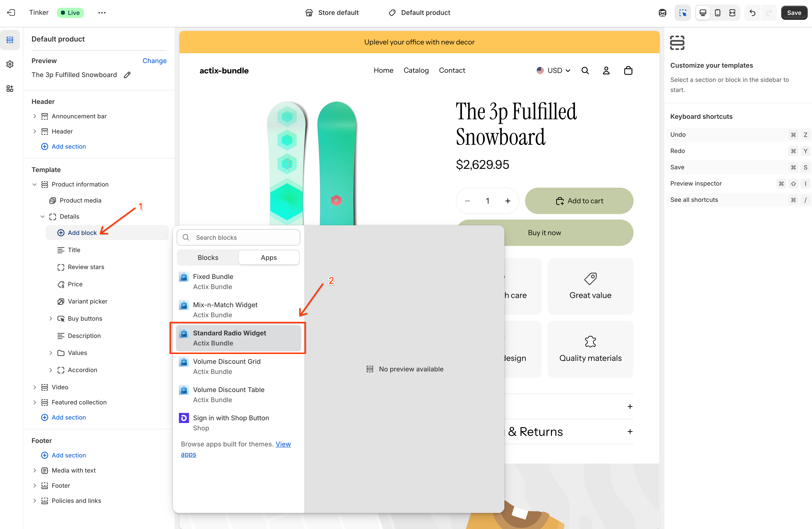
Task: Switch to mobile preview icon
Action: 717,13
